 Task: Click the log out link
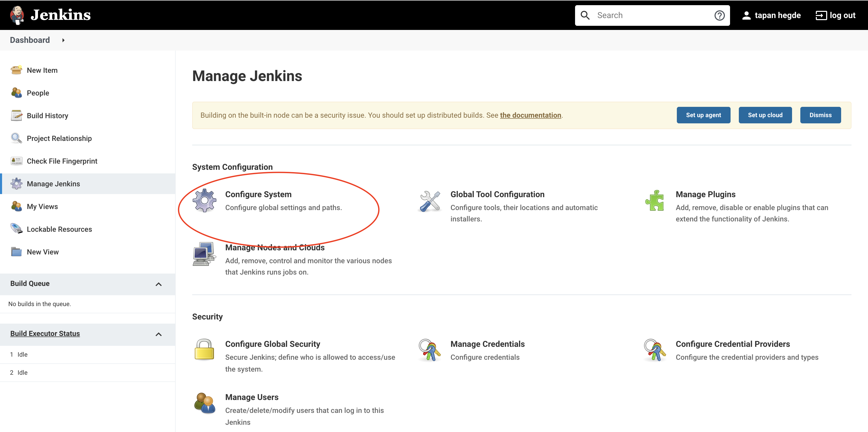[842, 15]
